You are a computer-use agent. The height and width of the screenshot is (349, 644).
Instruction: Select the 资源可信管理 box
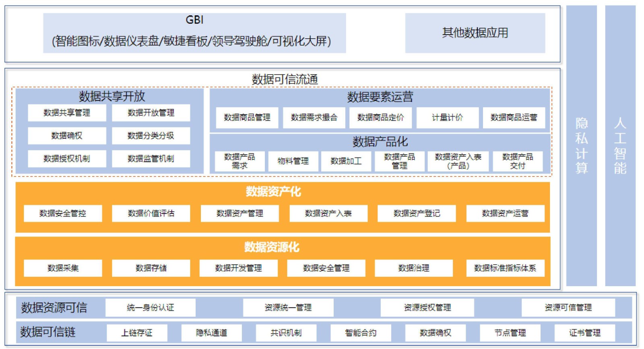(568, 308)
